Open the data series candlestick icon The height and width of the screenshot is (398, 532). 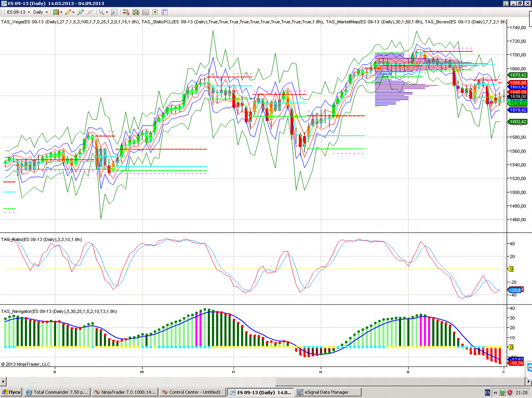coord(136,12)
